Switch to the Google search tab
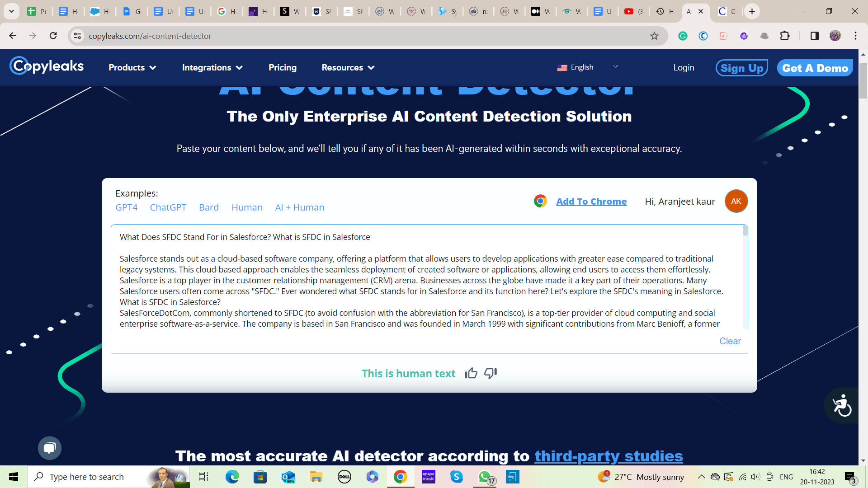 226,11
